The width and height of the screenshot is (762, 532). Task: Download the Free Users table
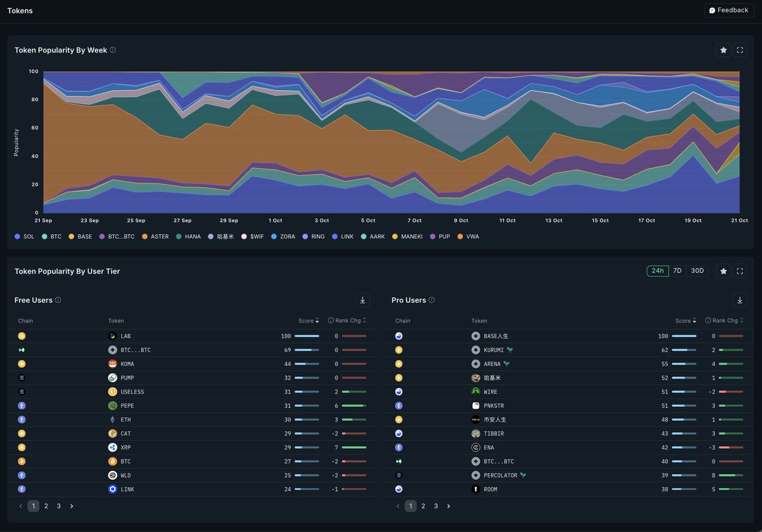[363, 300]
